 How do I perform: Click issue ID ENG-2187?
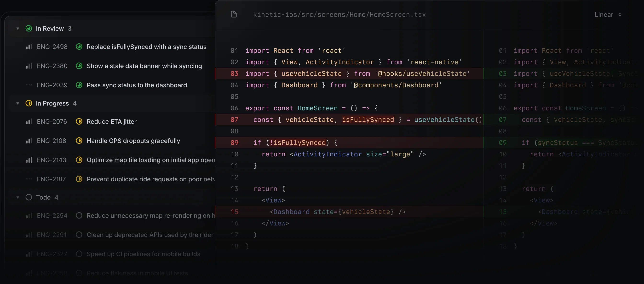tap(51, 179)
